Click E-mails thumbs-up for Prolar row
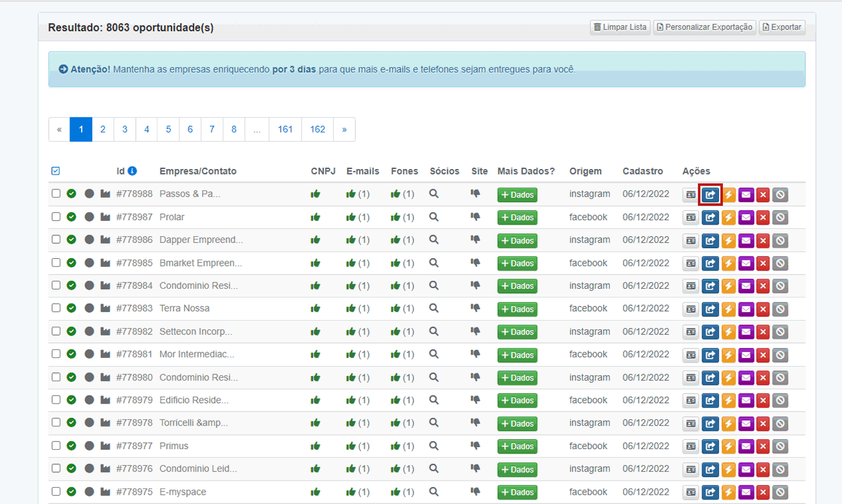The height and width of the screenshot is (504, 842). point(351,217)
